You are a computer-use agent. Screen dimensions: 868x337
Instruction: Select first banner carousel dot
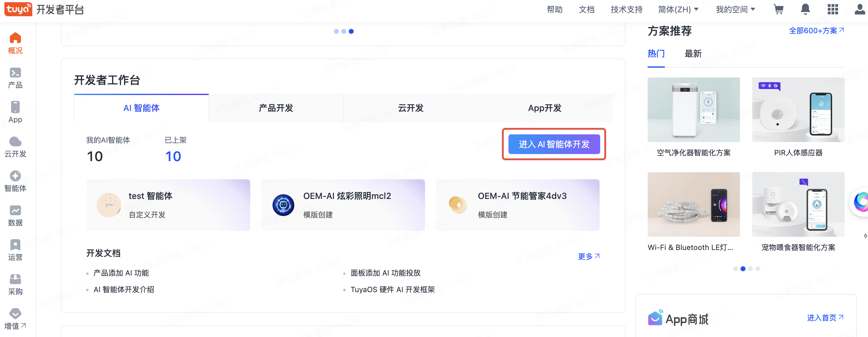point(336,31)
